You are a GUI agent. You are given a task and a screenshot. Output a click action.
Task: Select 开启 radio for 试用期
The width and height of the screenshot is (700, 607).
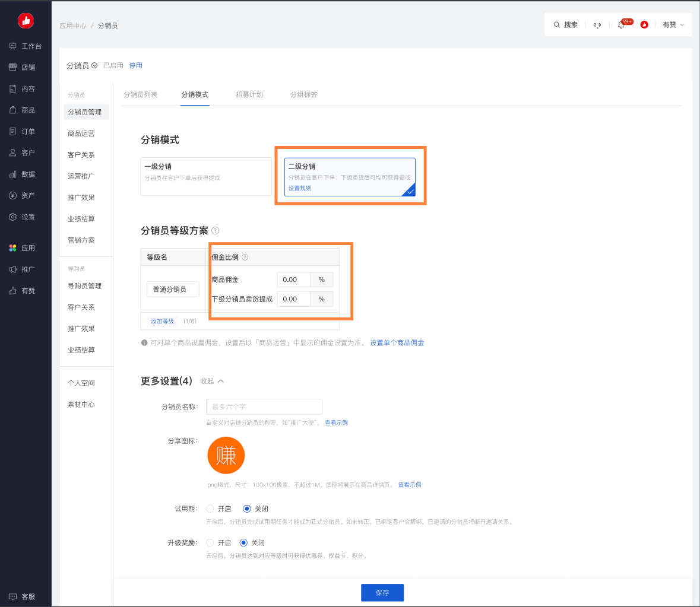click(x=210, y=509)
